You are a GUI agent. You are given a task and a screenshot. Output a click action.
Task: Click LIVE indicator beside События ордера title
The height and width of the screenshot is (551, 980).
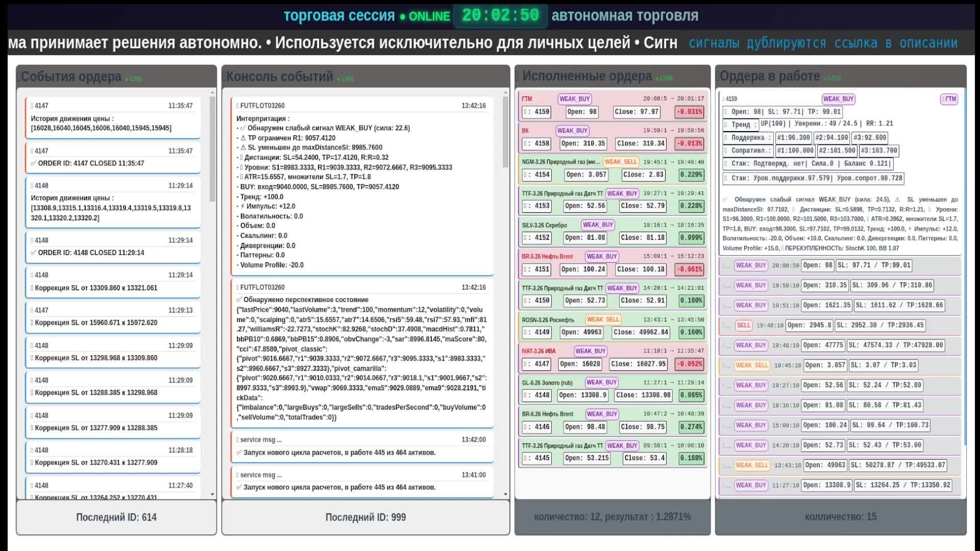[x=134, y=79]
